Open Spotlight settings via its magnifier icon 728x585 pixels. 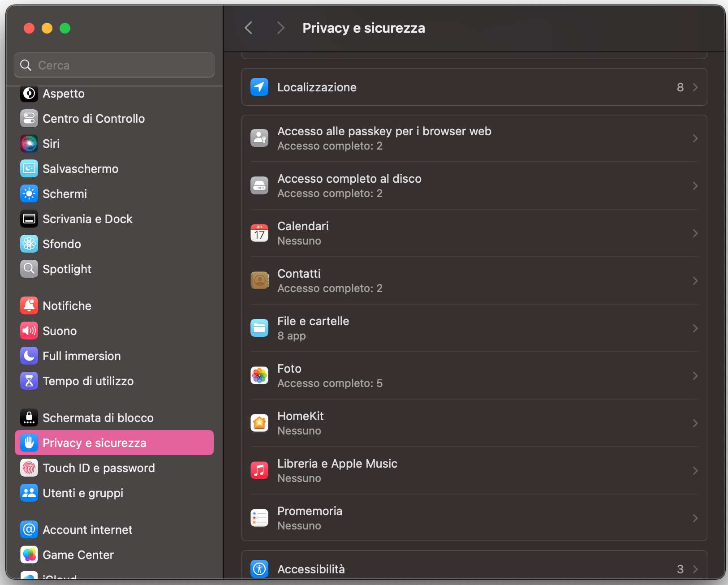[29, 269]
